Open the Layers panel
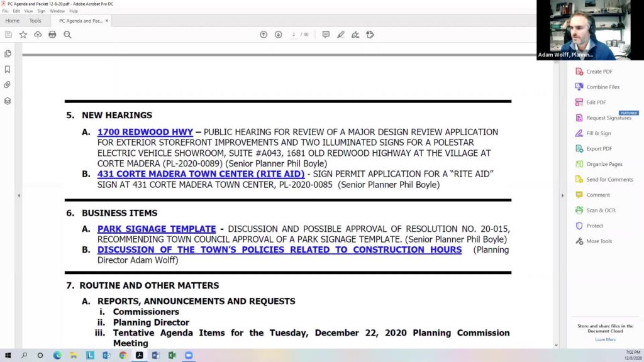The width and height of the screenshot is (644, 362). point(8,101)
